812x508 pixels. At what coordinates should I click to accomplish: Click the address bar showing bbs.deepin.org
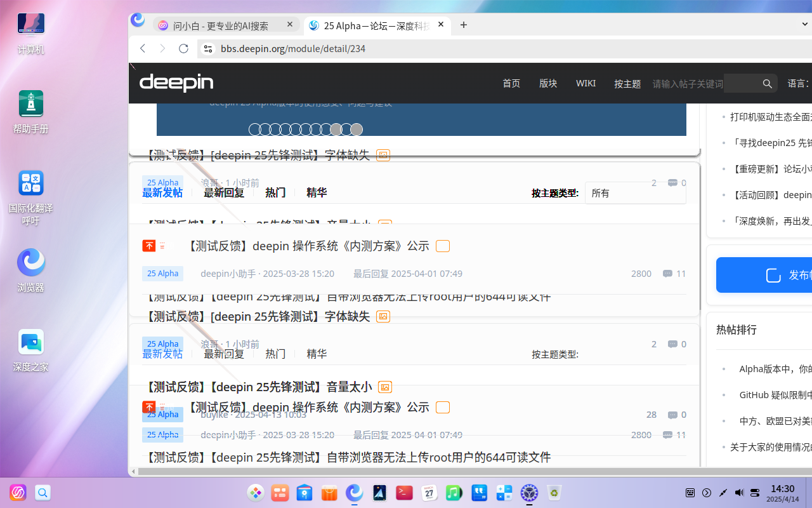point(504,48)
